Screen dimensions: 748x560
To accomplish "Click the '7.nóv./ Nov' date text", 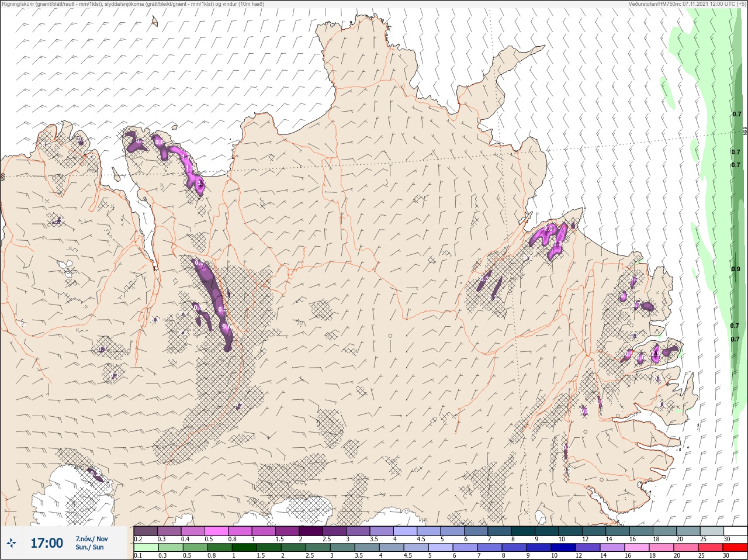I will [91, 538].
